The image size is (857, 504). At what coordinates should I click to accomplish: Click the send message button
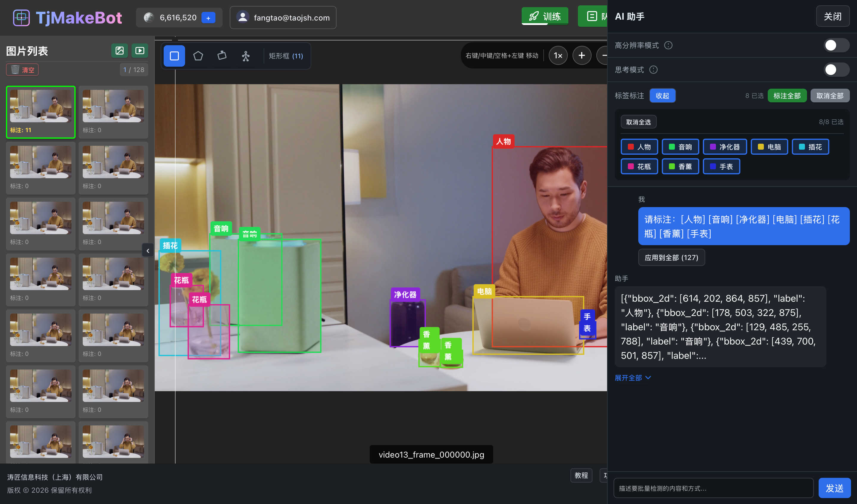click(x=834, y=488)
